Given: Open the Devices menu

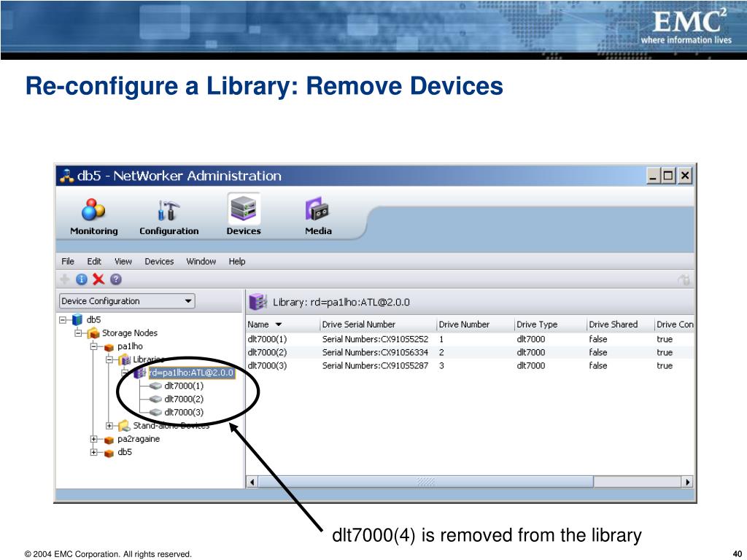Looking at the screenshot, I should coord(159,262).
